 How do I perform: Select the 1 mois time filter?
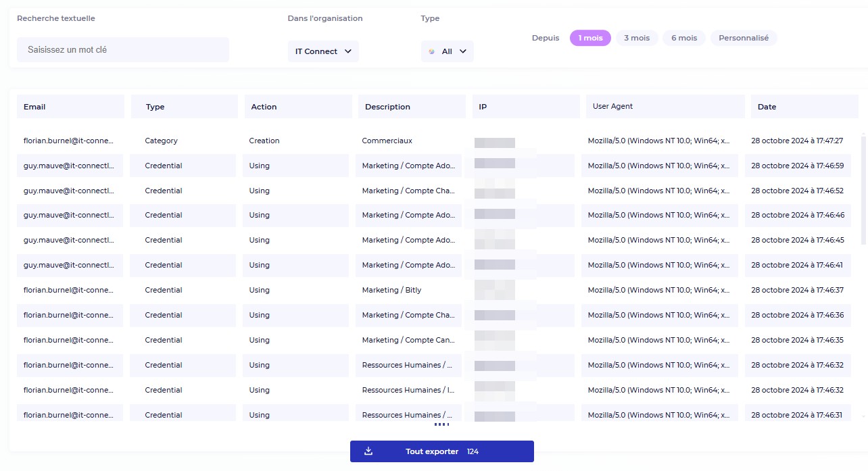click(x=590, y=38)
